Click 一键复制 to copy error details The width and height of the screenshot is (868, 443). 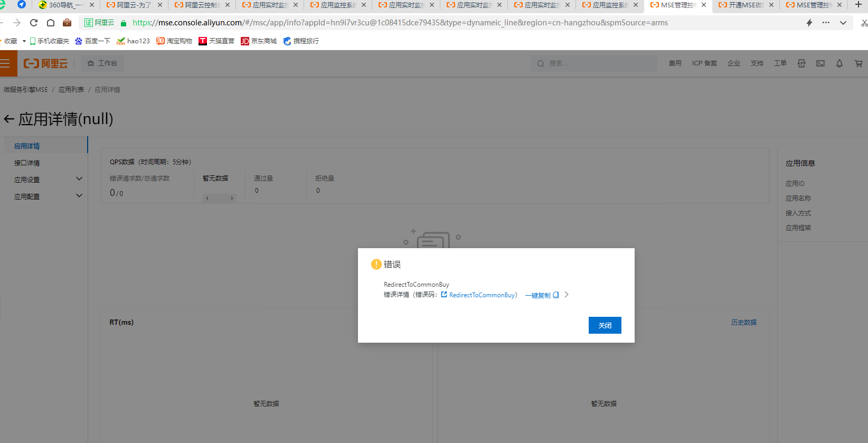(x=537, y=295)
